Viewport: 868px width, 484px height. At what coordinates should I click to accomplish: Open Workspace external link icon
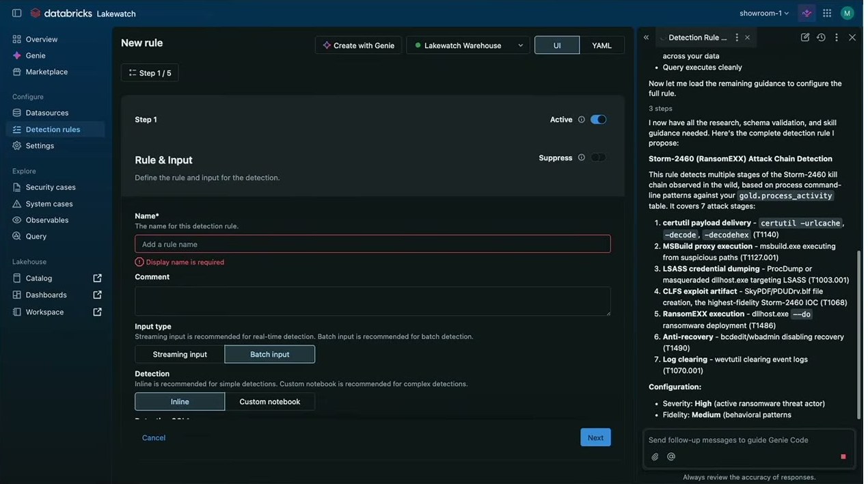(x=98, y=312)
